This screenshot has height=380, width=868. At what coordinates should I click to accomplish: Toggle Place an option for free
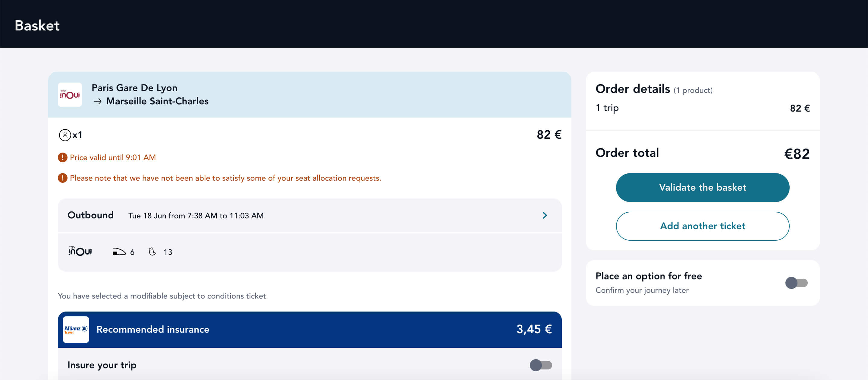pyautogui.click(x=796, y=283)
